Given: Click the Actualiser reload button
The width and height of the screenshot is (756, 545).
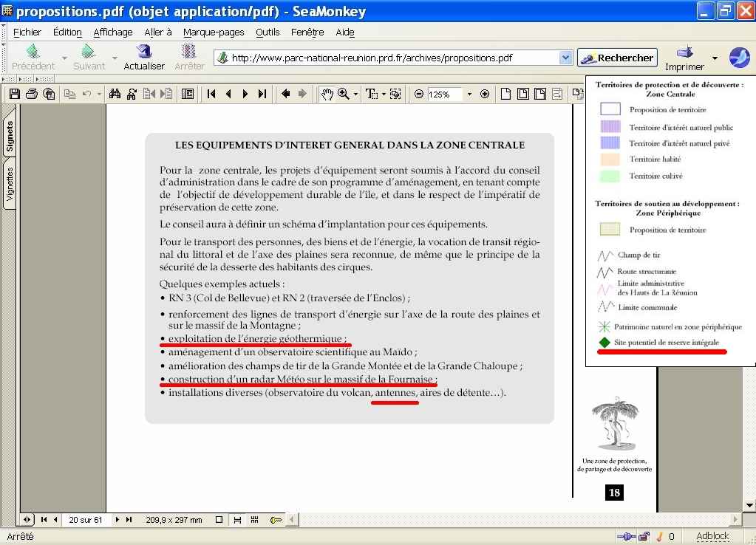Looking at the screenshot, I should [x=144, y=57].
